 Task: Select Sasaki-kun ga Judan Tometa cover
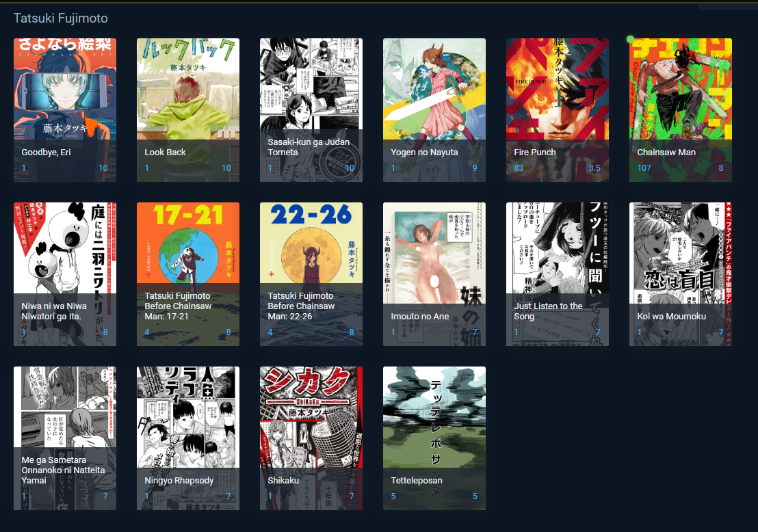click(x=311, y=110)
